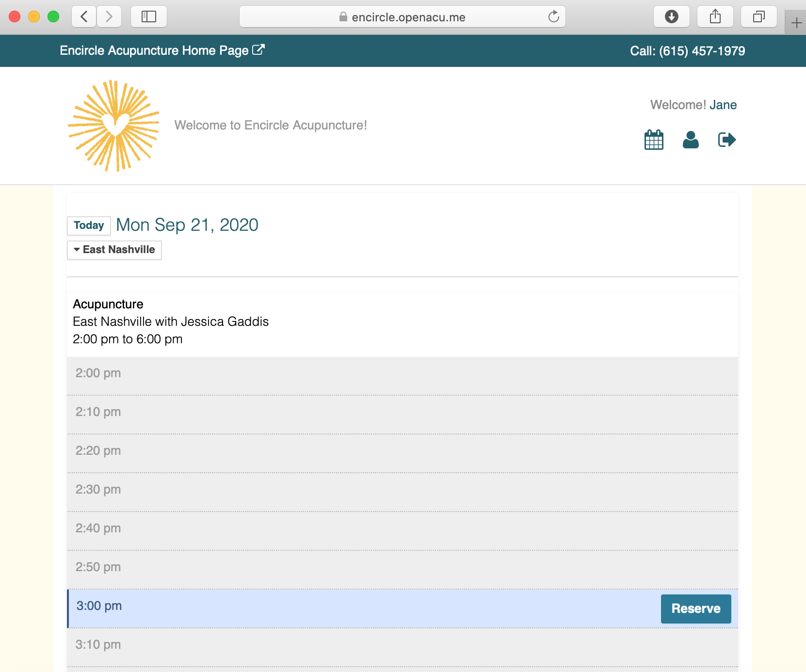The image size is (806, 672).
Task: Click the Encircle sunburst heart logo
Action: [114, 126]
